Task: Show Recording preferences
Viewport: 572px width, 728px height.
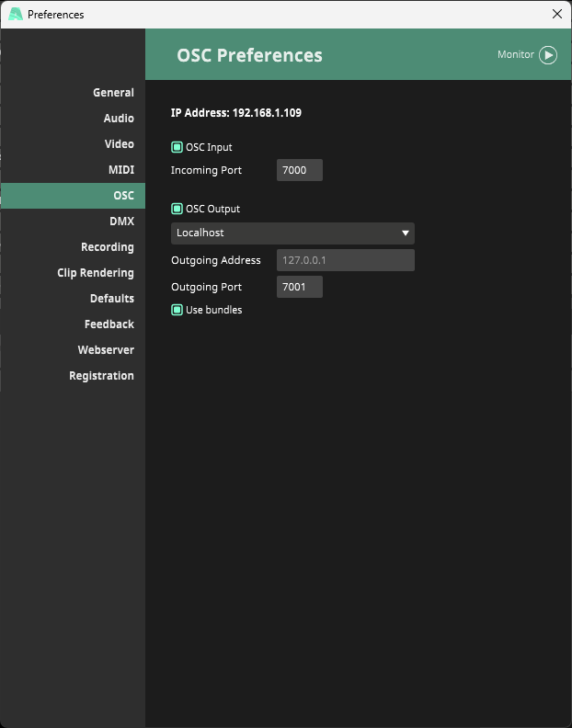Action: tap(73, 247)
